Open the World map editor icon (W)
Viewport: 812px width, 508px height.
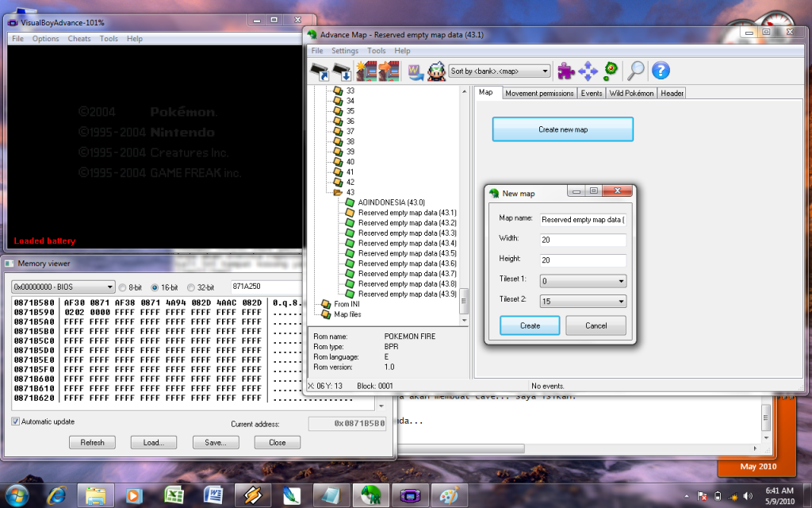click(416, 71)
